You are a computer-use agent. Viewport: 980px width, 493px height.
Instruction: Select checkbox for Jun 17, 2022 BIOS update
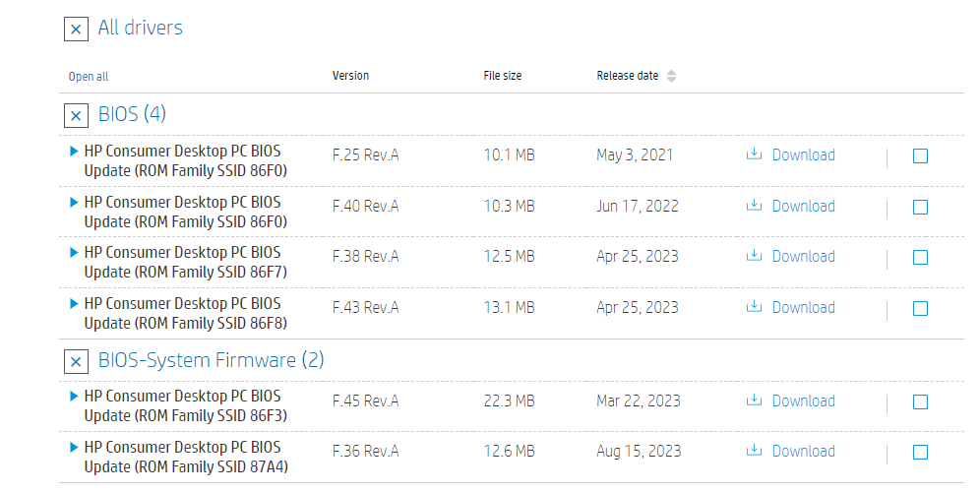920,207
